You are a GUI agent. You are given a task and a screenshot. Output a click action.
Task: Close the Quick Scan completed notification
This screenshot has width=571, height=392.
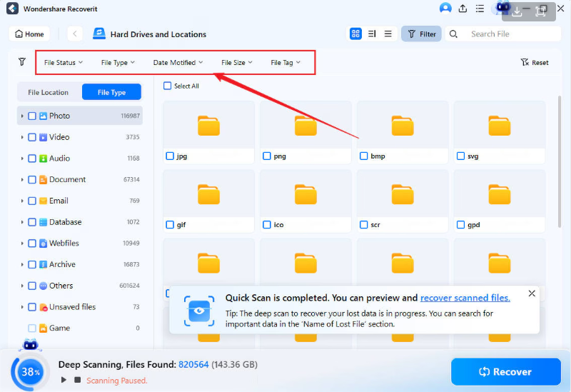pyautogui.click(x=532, y=293)
